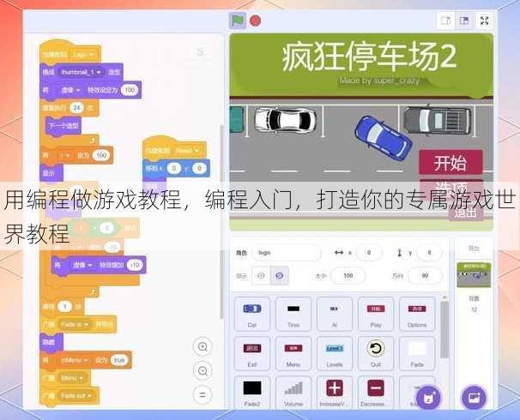Select the Volume sprite
The width and height of the screenshot is (520, 420).
293,393
